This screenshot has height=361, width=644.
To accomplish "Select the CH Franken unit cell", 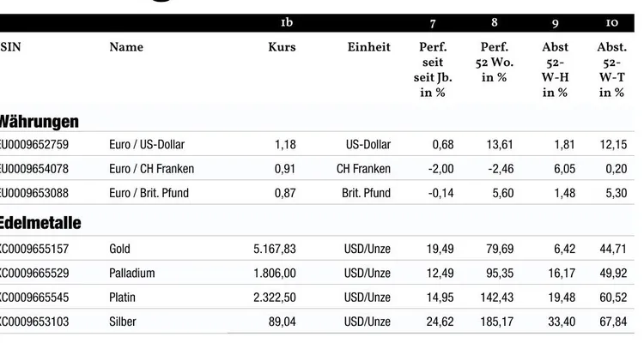I will point(363,169).
